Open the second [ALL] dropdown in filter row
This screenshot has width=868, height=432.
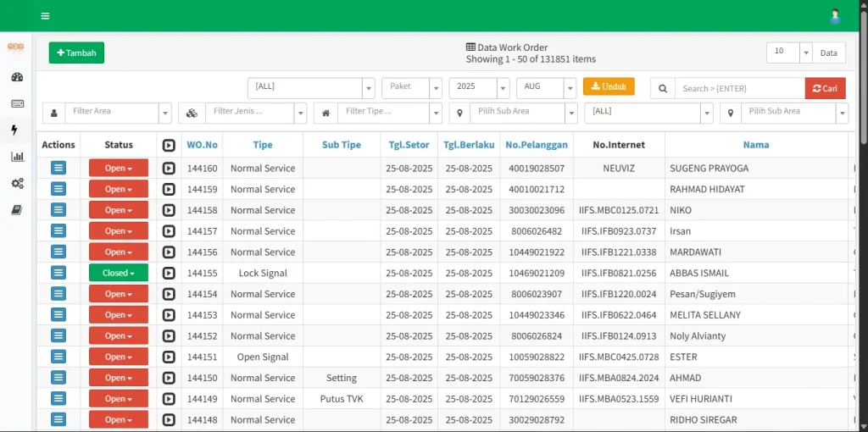648,113
